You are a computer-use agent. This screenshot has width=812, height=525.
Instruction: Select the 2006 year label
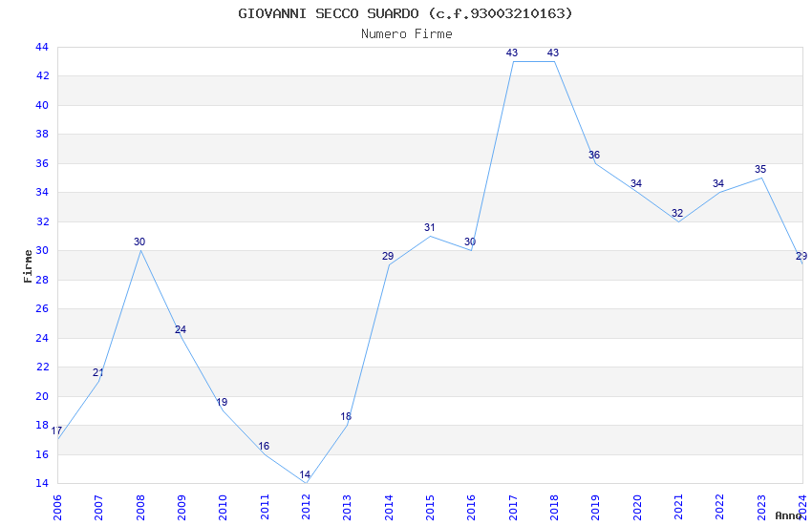tap(57, 507)
